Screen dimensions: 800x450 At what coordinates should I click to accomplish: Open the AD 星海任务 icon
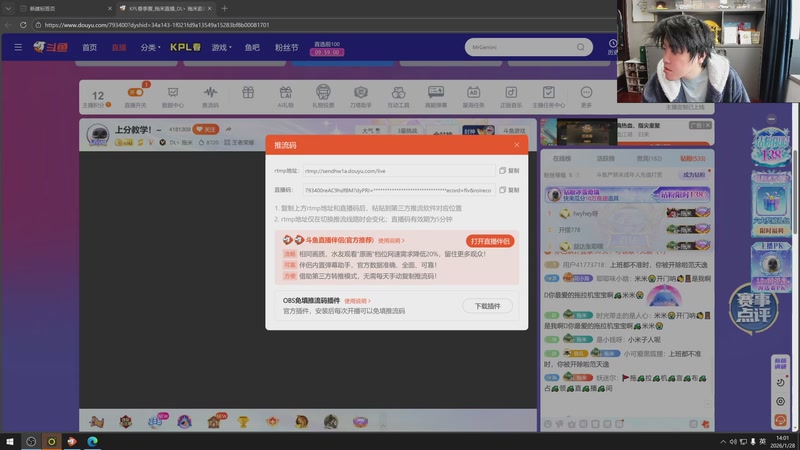pos(473,96)
